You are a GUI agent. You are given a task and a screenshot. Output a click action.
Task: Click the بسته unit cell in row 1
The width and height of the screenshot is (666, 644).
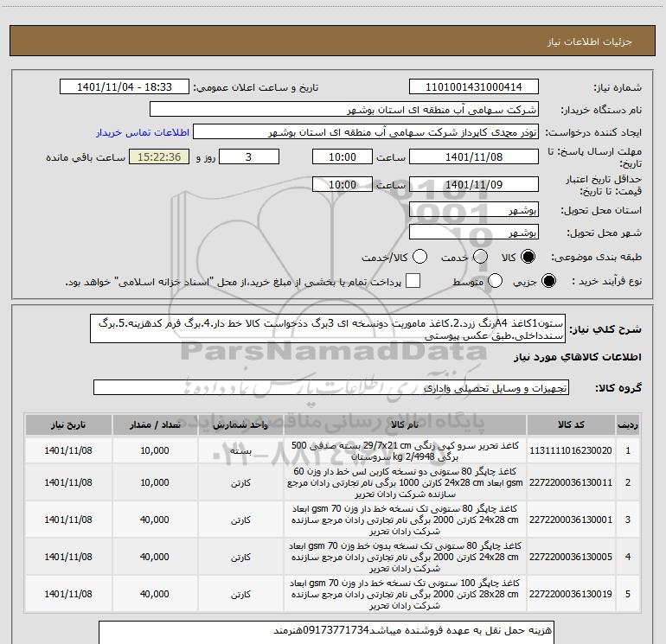click(240, 451)
